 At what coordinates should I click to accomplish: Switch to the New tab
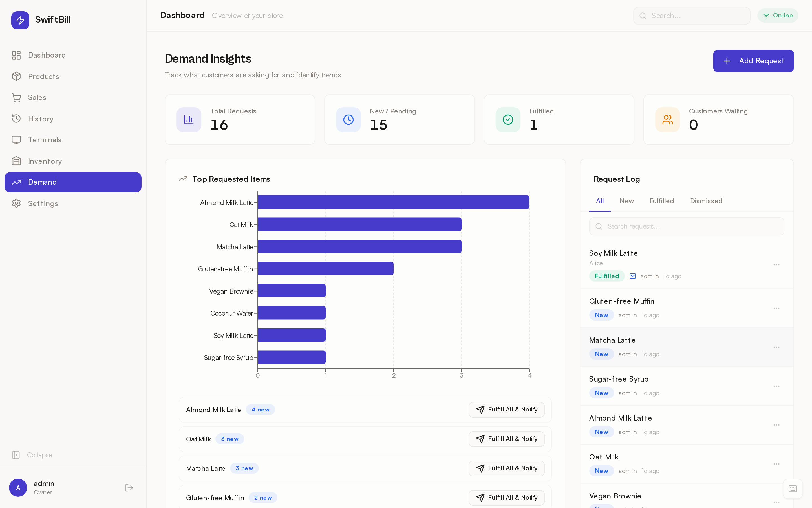(x=626, y=201)
